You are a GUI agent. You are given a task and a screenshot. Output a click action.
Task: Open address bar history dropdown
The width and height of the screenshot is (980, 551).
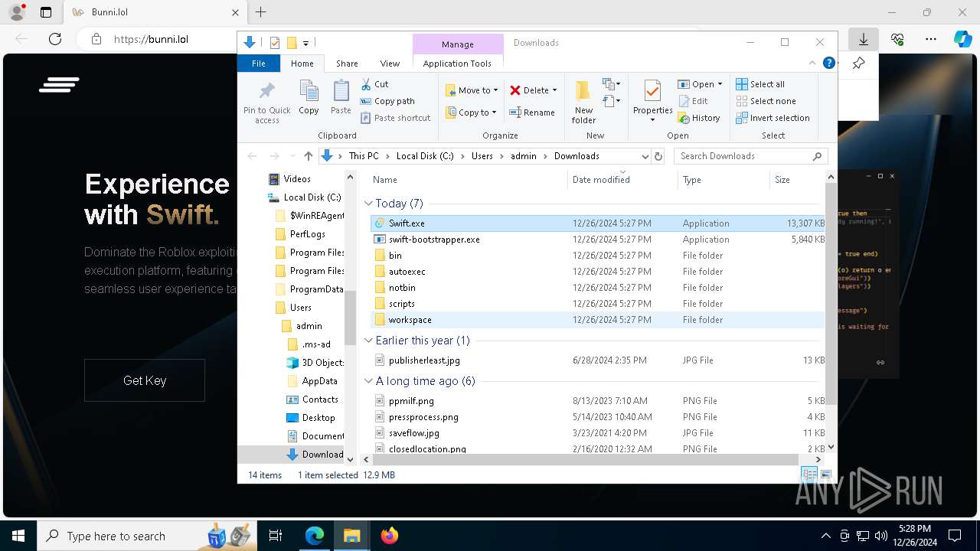644,156
